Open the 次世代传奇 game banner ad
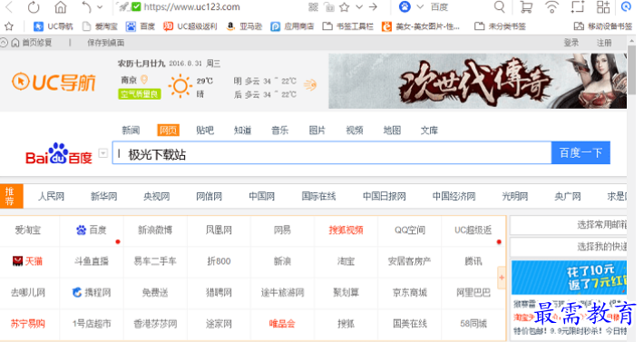 tap(478, 82)
